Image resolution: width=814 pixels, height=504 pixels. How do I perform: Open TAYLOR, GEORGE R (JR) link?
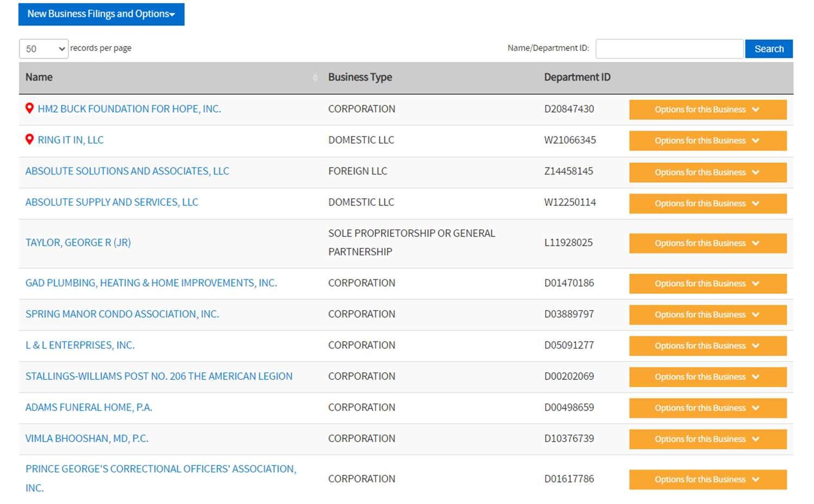(x=78, y=243)
